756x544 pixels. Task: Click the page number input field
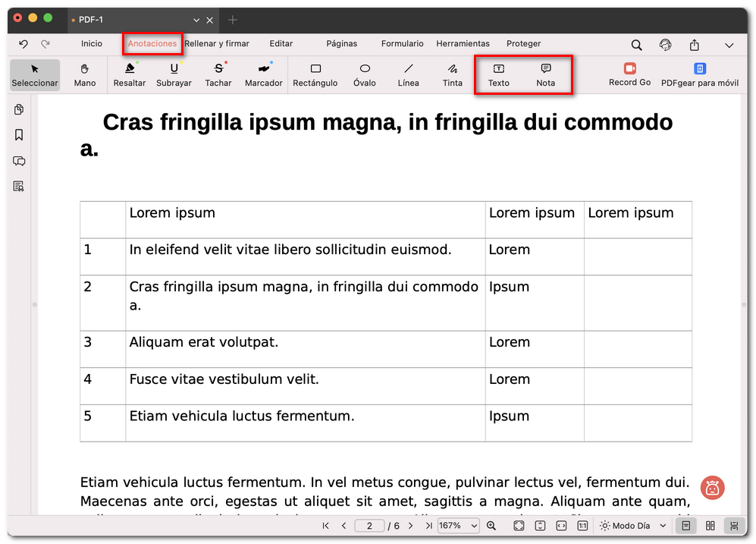coord(369,526)
